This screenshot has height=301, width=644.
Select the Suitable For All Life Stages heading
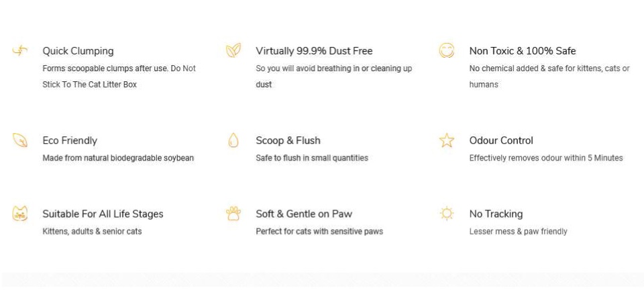[103, 214]
